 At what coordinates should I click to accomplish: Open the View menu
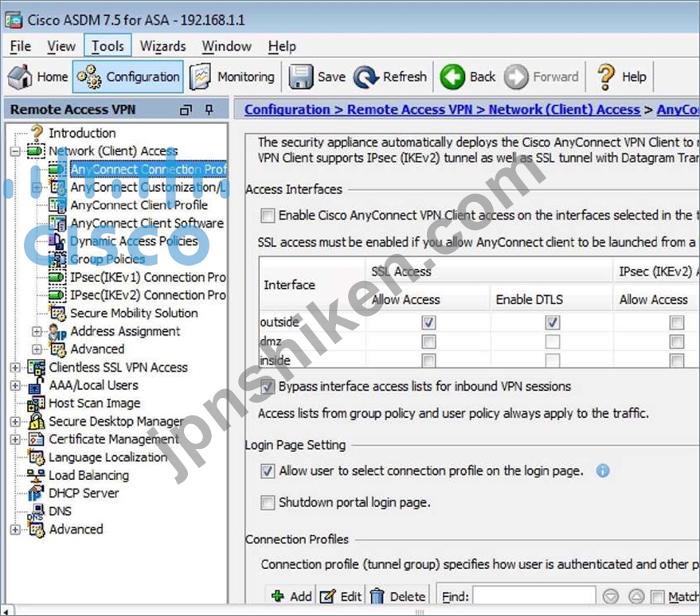click(61, 46)
